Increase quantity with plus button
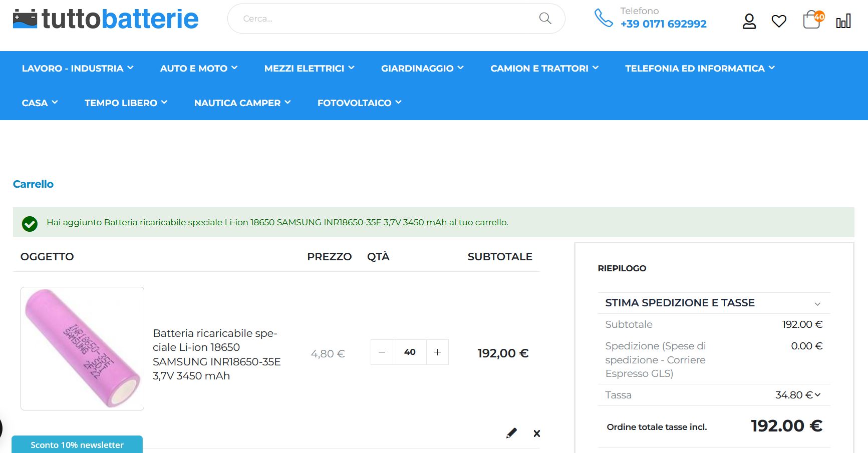The image size is (868, 453). [437, 352]
